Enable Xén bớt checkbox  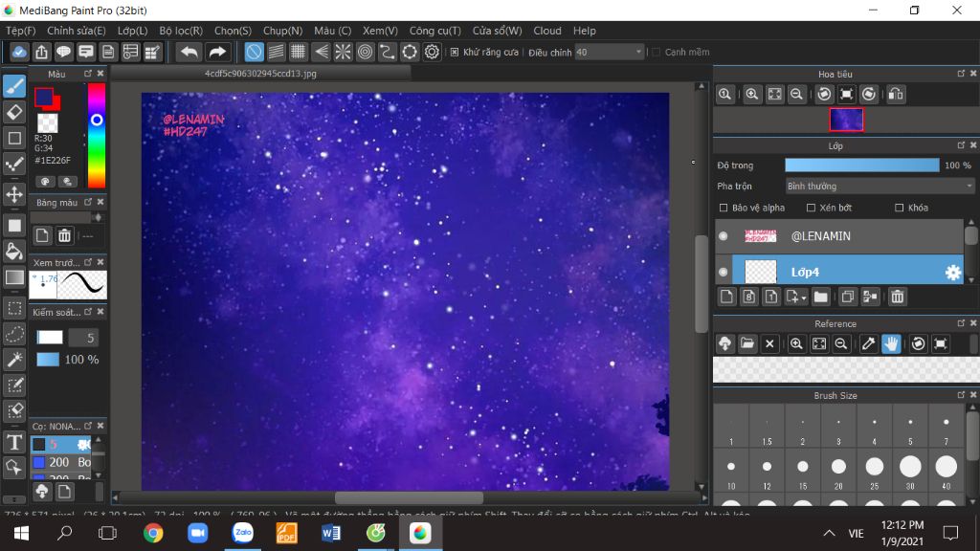(x=811, y=208)
